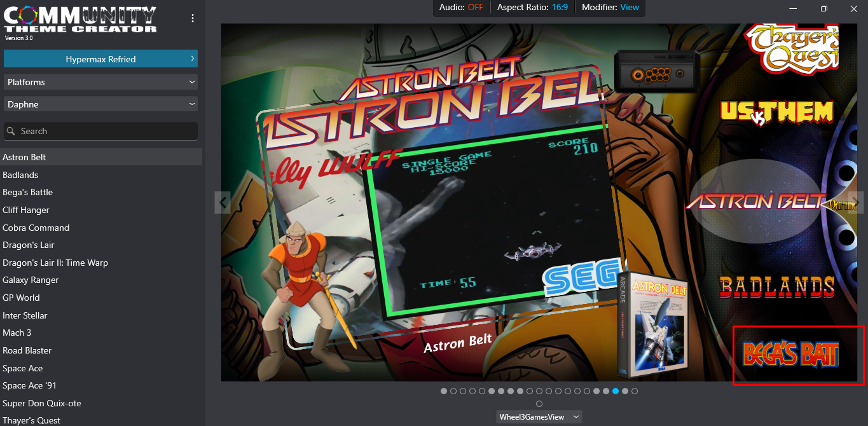Click the highlighted Astron Belt wheel logo
The image size is (868, 426).
755,201
